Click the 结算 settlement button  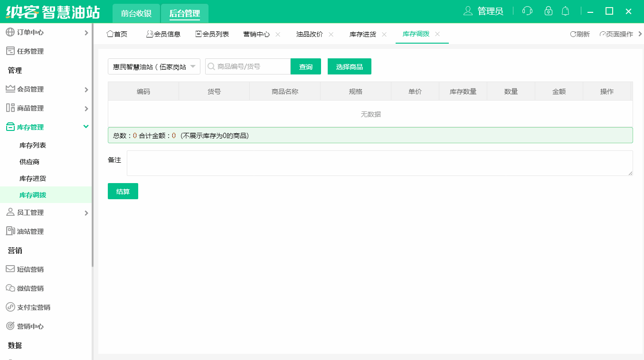(x=123, y=191)
